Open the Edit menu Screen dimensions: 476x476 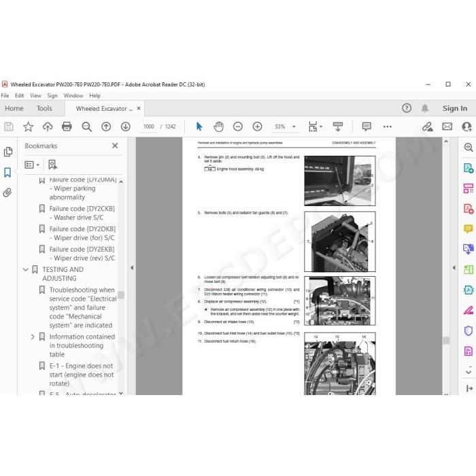20,96
